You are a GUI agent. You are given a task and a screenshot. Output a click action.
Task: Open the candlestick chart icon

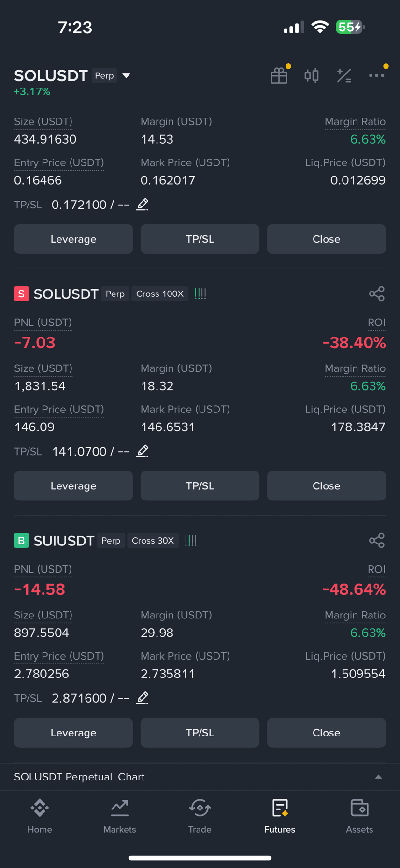[312, 75]
